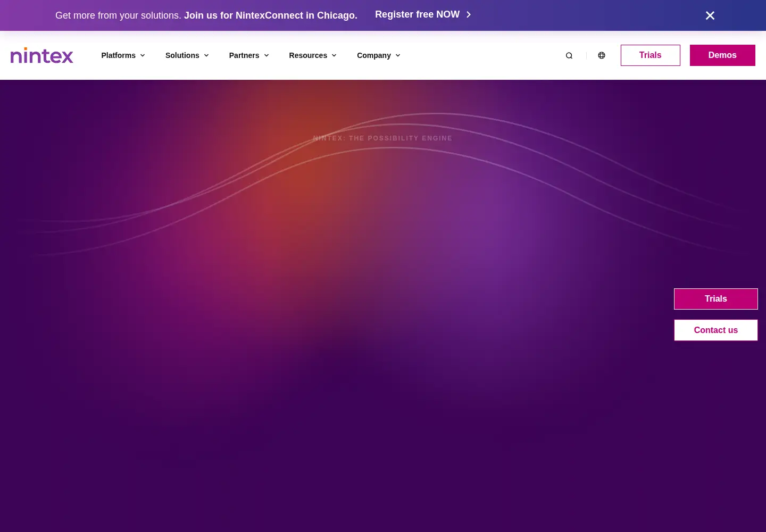Click the text "Nintex: The Possibility Engine"
Viewport: 766px width, 532px height.
click(383, 138)
